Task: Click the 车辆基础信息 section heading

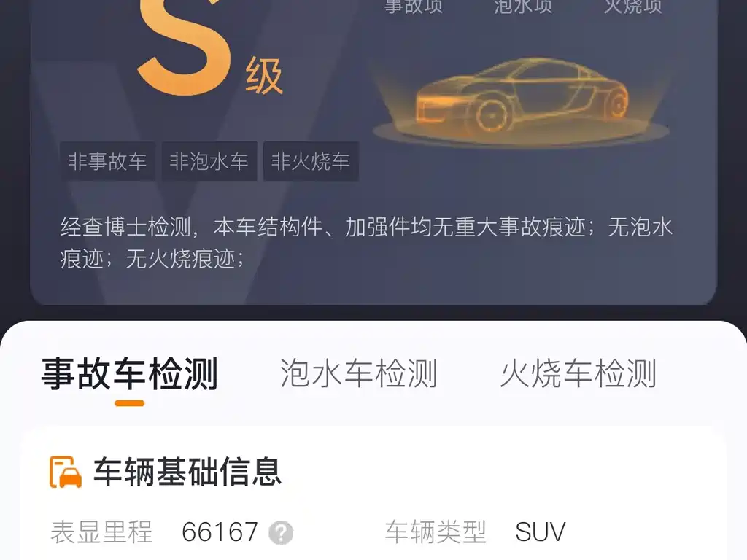Action: tap(187, 472)
